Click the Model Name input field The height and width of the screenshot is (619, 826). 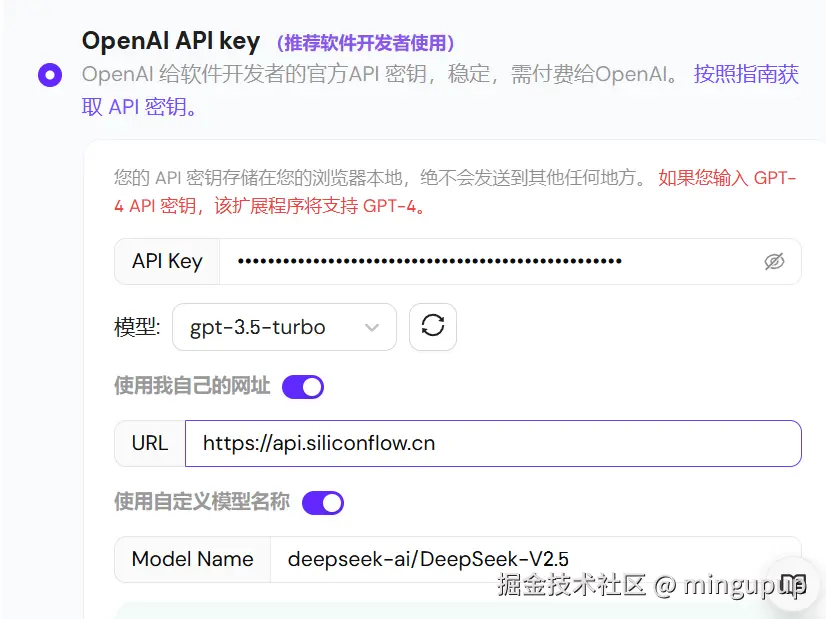click(x=535, y=559)
